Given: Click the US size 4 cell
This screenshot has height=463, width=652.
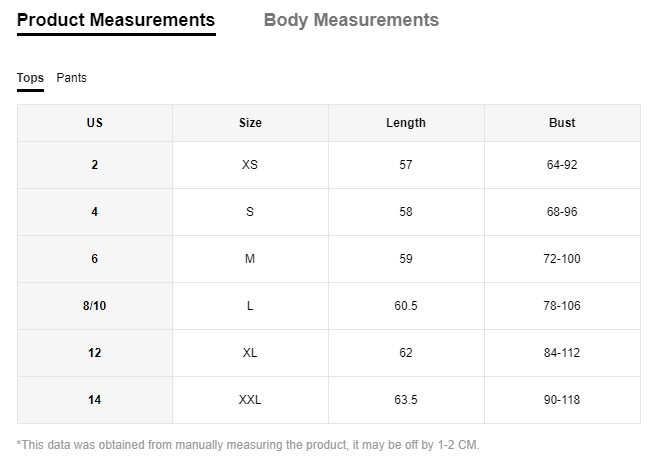Looking at the screenshot, I should (95, 212).
